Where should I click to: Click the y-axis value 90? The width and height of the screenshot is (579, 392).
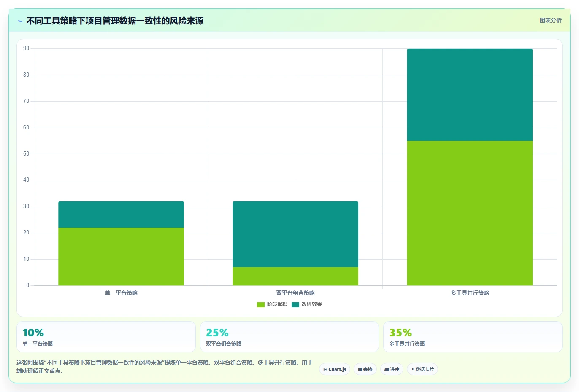26,48
